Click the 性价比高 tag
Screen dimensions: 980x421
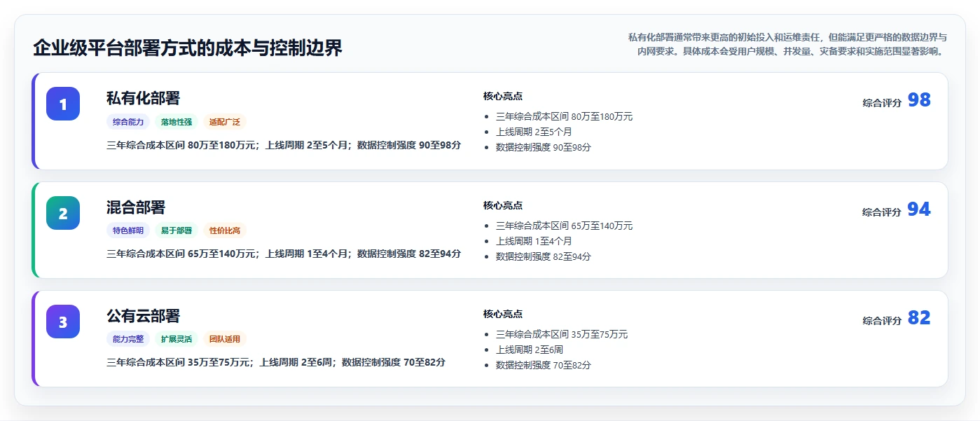225,230
